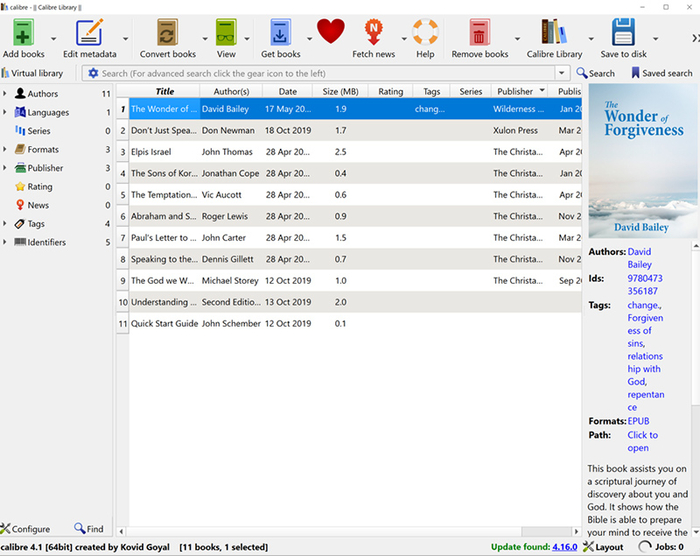Image resolution: width=700 pixels, height=556 pixels.
Task: Select the Elpis Israel row
Action: (x=355, y=152)
